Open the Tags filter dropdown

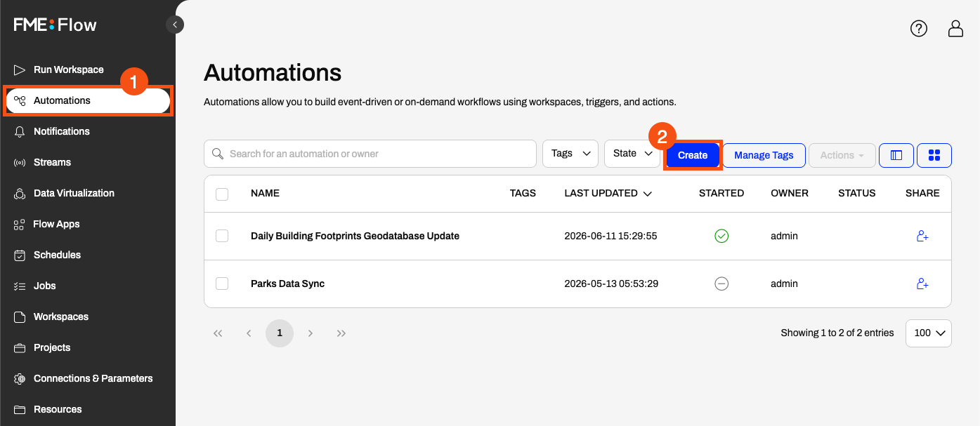570,154
